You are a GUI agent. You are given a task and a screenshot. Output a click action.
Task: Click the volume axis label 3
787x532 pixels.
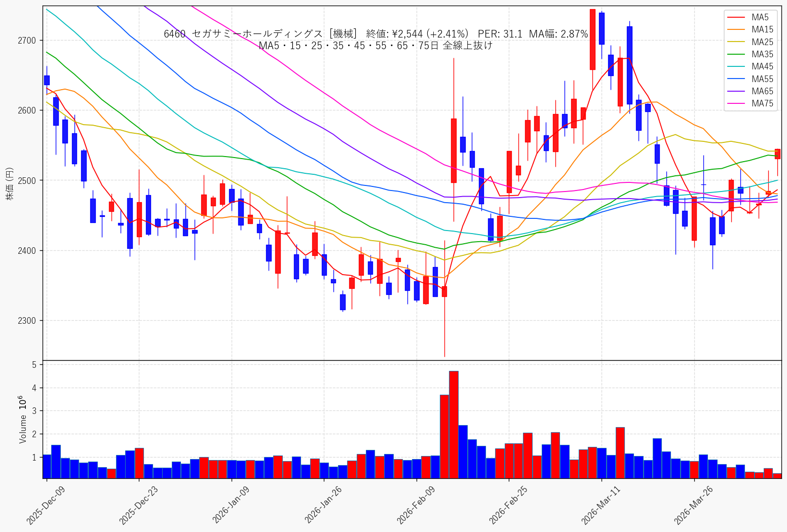[35, 411]
